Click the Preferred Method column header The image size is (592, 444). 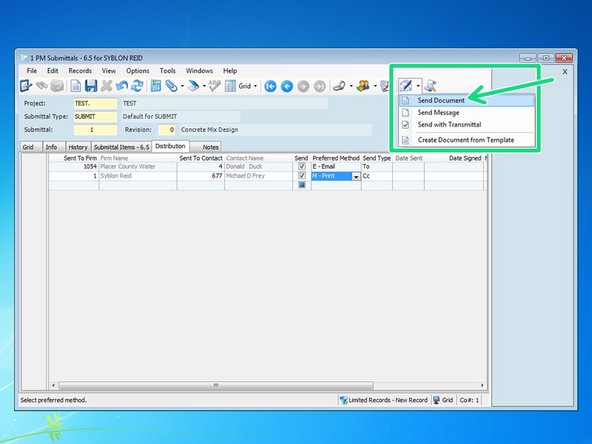coord(336,158)
